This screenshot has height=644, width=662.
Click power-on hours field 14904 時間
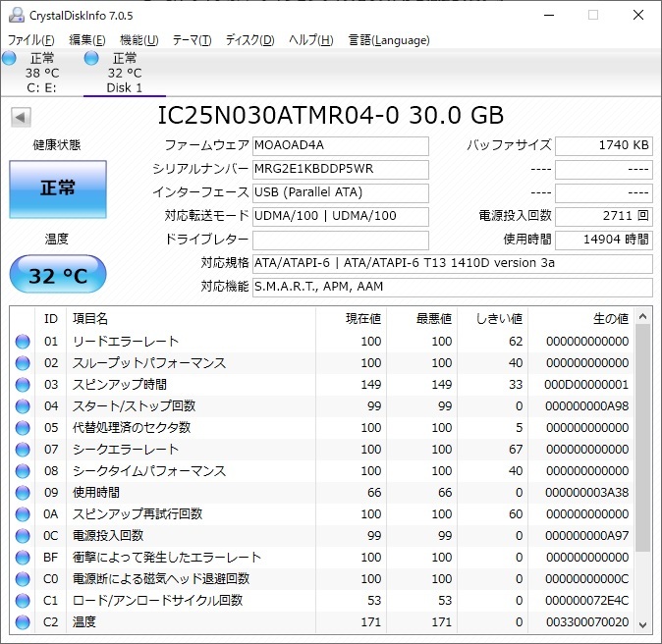604,241
